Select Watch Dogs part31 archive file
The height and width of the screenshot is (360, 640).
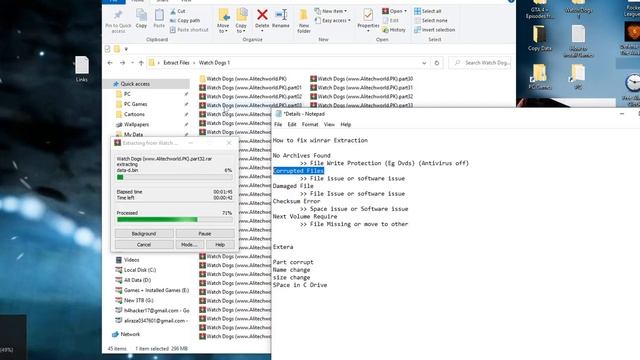(x=362, y=88)
